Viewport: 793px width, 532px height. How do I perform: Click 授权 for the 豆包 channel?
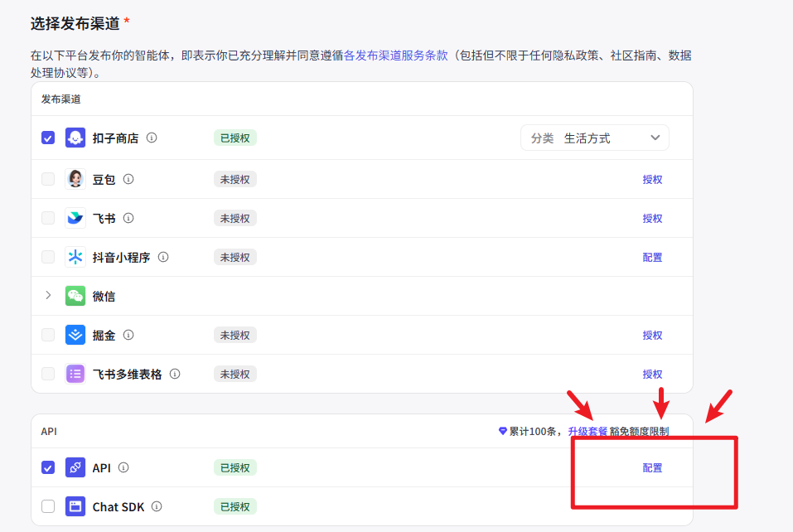point(652,179)
